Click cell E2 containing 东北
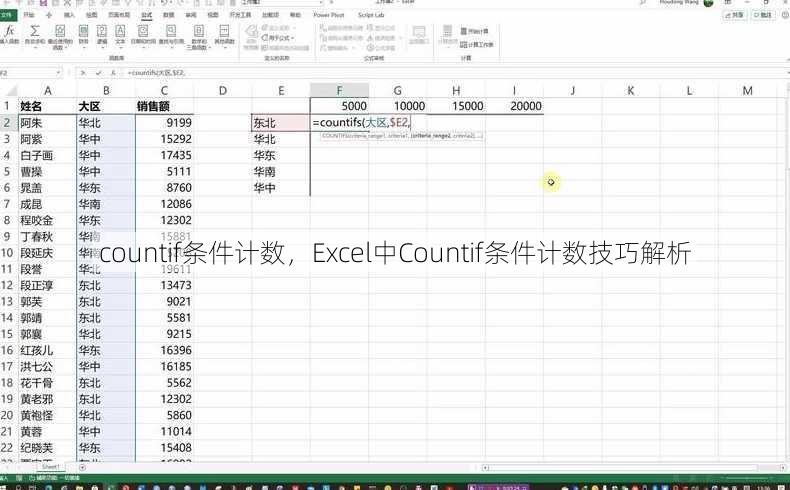Viewport: 790px width, 490px height. coord(281,122)
